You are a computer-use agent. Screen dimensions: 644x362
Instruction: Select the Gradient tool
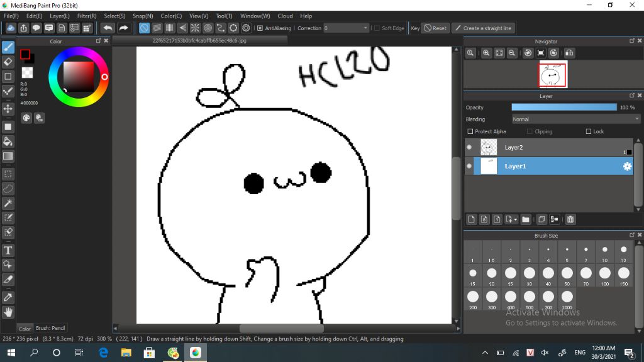click(x=8, y=156)
